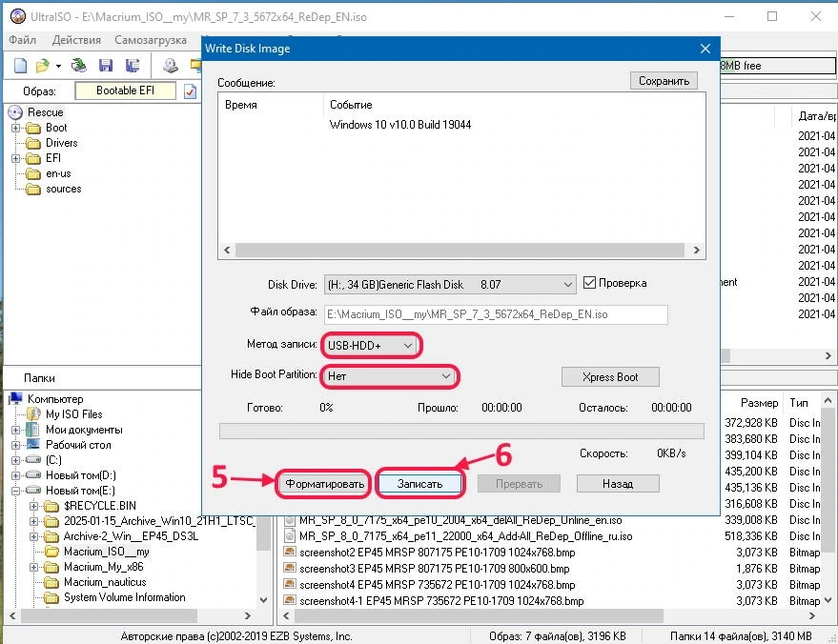Click the local folder tree horizontal scrollbar
Image resolution: width=838 pixels, height=644 pixels.
pos(131,615)
